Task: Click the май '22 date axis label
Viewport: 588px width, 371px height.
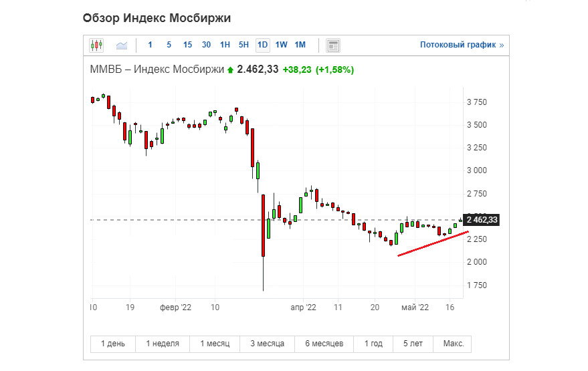Action: point(415,307)
